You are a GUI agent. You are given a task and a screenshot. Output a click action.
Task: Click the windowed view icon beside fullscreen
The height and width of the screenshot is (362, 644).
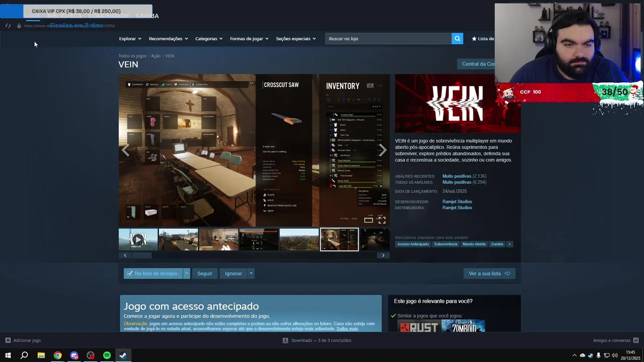pyautogui.click(x=369, y=220)
